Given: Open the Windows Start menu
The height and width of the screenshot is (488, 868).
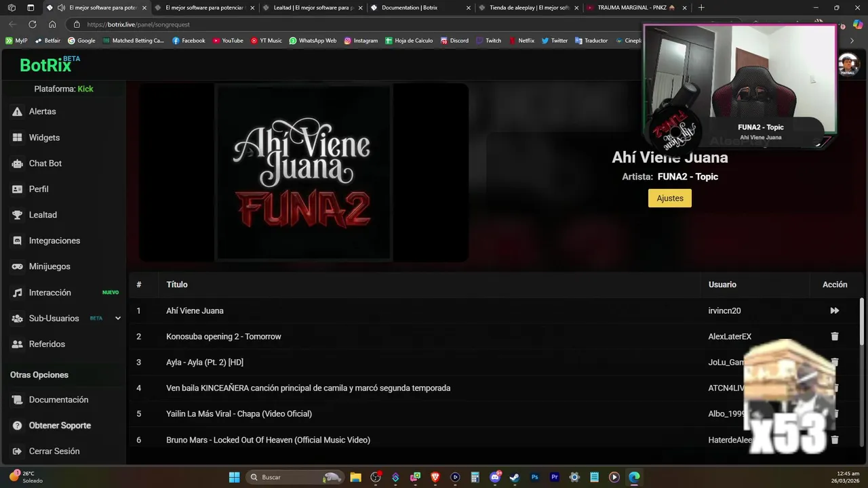Looking at the screenshot, I should (234, 477).
